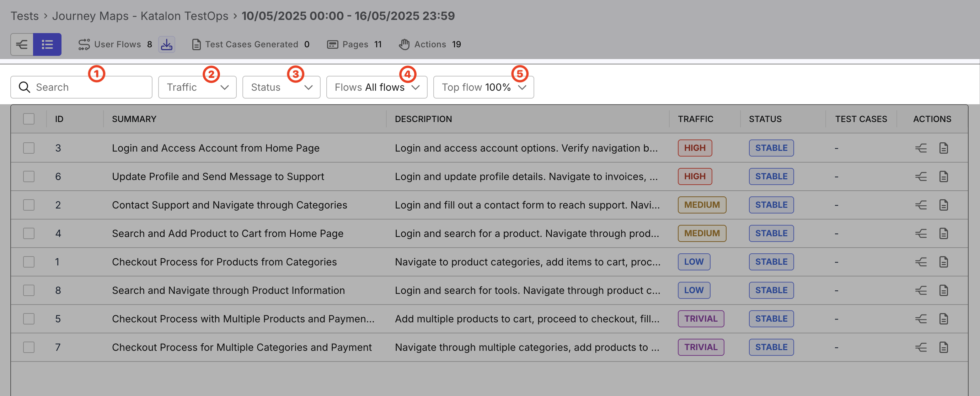The height and width of the screenshot is (396, 980).
Task: Expand the Traffic filter dropdown
Action: [197, 87]
